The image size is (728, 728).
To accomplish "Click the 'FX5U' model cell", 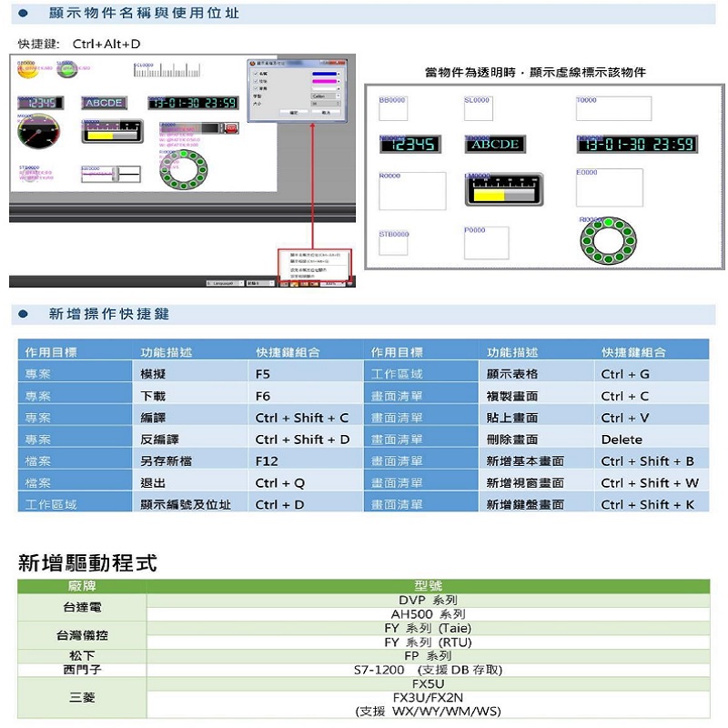I will (428, 684).
